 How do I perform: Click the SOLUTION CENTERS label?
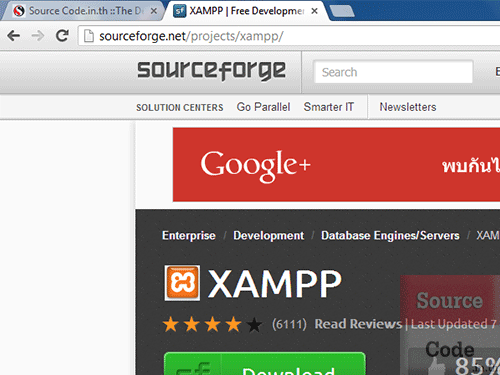point(180,108)
